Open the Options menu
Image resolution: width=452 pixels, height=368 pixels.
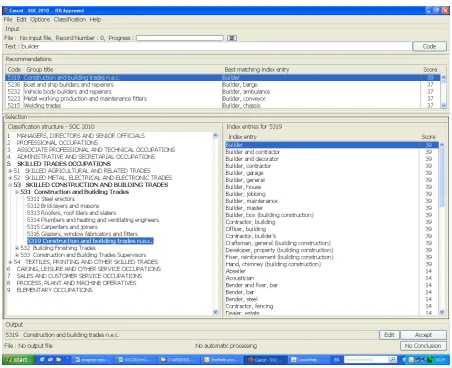40,19
